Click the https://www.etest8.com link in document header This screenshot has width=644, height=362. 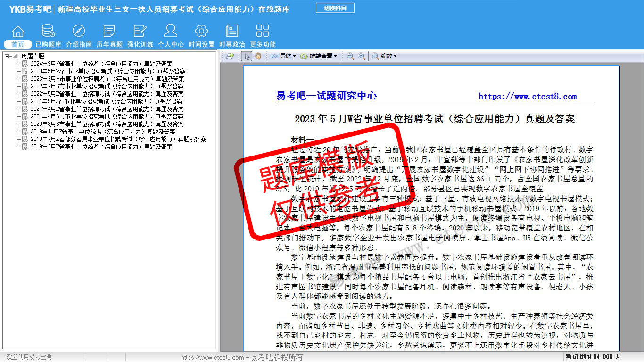(528, 96)
